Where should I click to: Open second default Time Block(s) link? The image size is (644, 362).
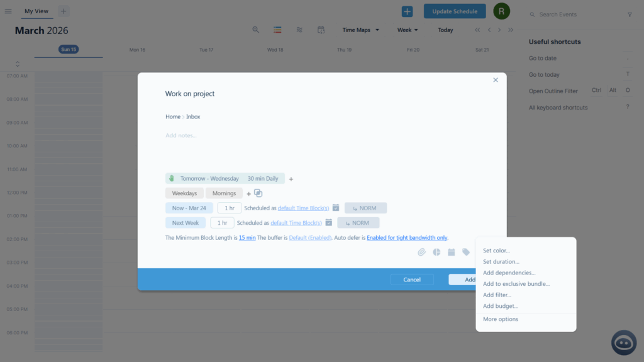(296, 223)
